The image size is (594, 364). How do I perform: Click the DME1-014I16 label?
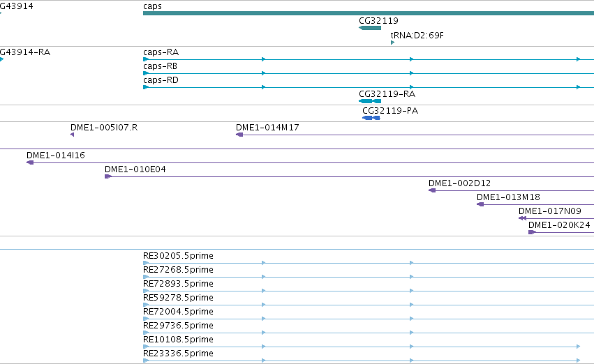tap(55, 156)
